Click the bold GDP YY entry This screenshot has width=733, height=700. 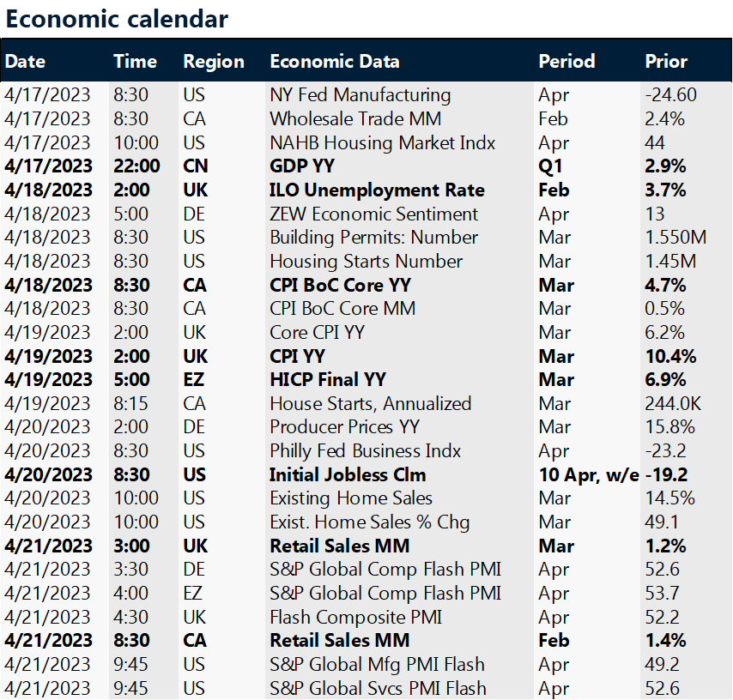301,166
